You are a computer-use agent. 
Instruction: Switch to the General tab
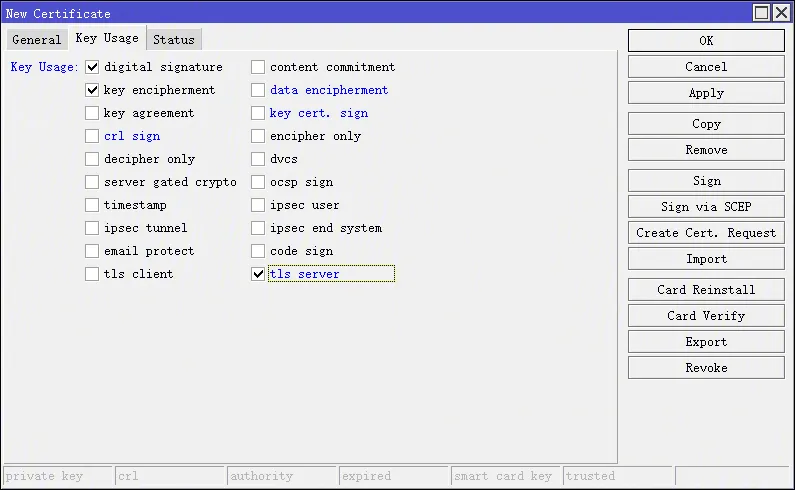coord(37,40)
